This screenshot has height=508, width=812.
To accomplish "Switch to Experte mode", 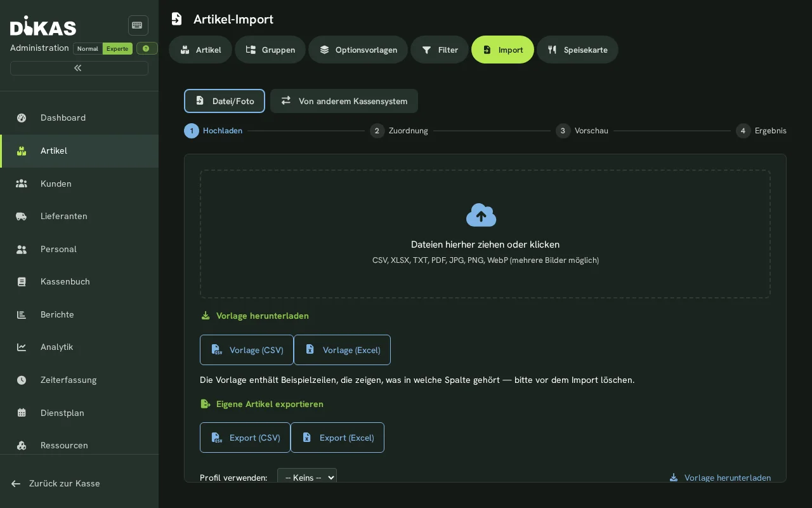I will point(117,48).
